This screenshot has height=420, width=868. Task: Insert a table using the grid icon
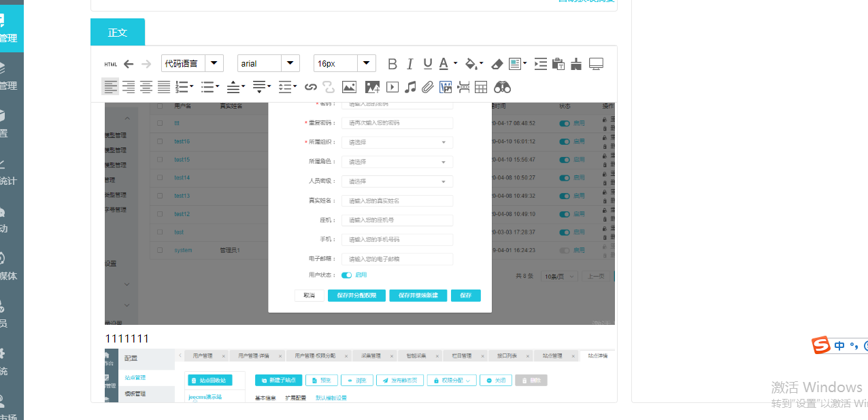(x=481, y=87)
